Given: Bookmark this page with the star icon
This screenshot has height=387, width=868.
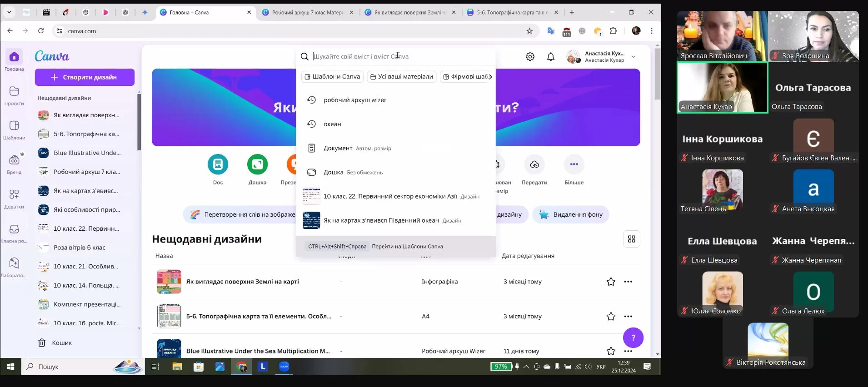Looking at the screenshot, I should 529,31.
